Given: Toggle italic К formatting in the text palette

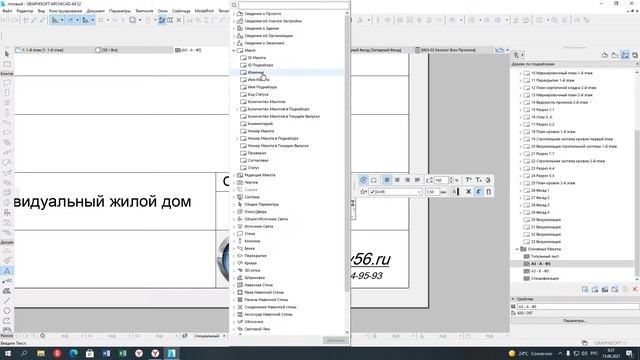Looking at the screenshot, I should (478, 191).
